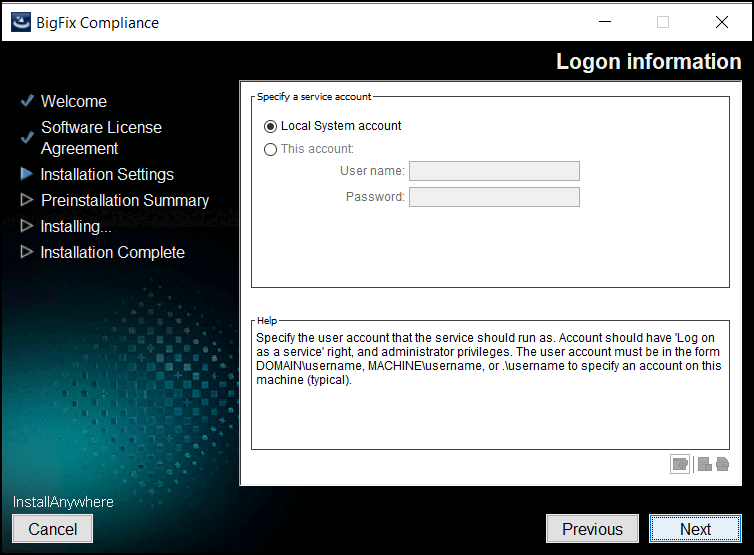Click the window-with-tag icon below Help box
Screen dimensions: 754x555
pyautogui.click(x=680, y=464)
